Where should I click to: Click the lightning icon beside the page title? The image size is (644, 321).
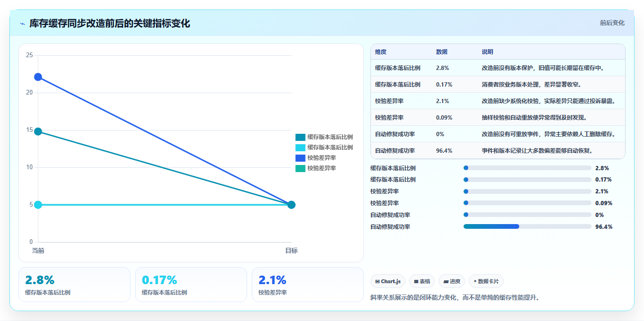click(23, 24)
